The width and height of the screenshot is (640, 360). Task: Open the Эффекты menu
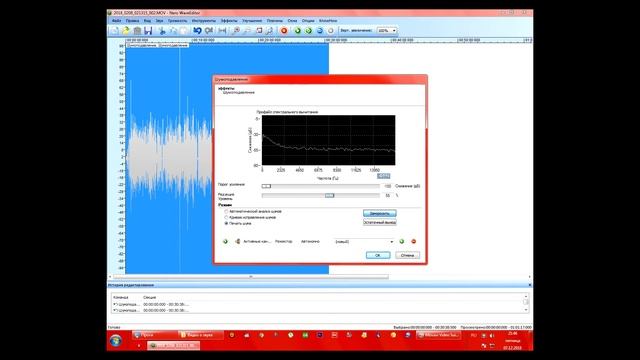[229, 20]
